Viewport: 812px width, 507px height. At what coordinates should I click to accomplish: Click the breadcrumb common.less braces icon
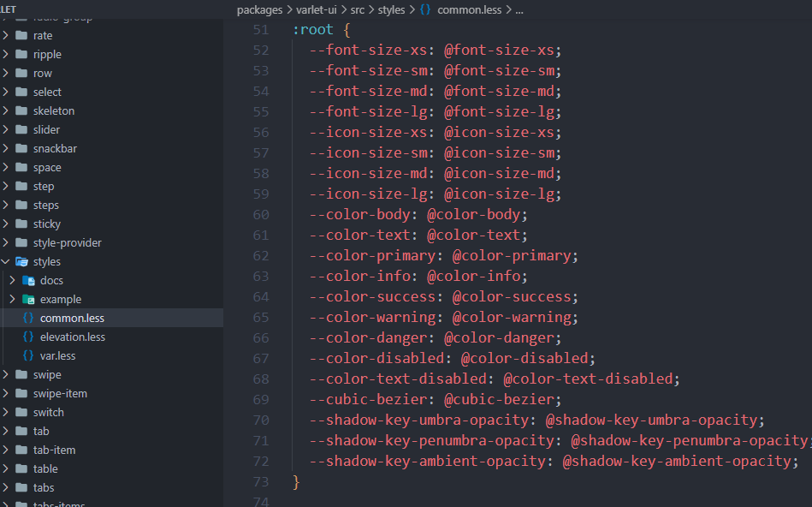pos(425,9)
